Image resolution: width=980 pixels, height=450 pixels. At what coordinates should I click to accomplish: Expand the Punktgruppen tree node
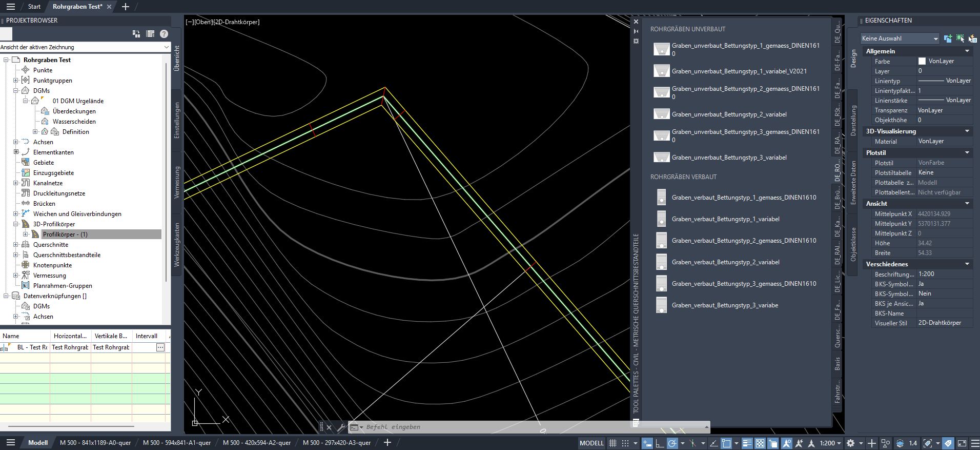click(x=16, y=81)
